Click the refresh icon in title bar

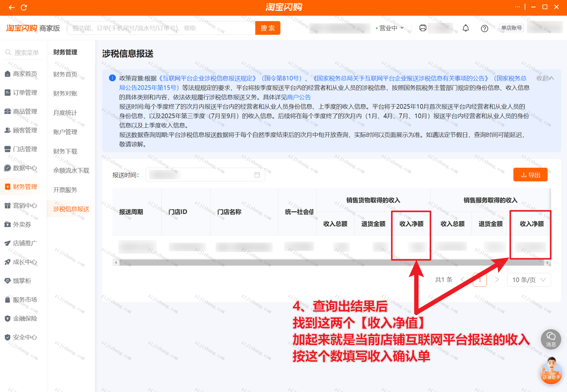(x=24, y=8)
